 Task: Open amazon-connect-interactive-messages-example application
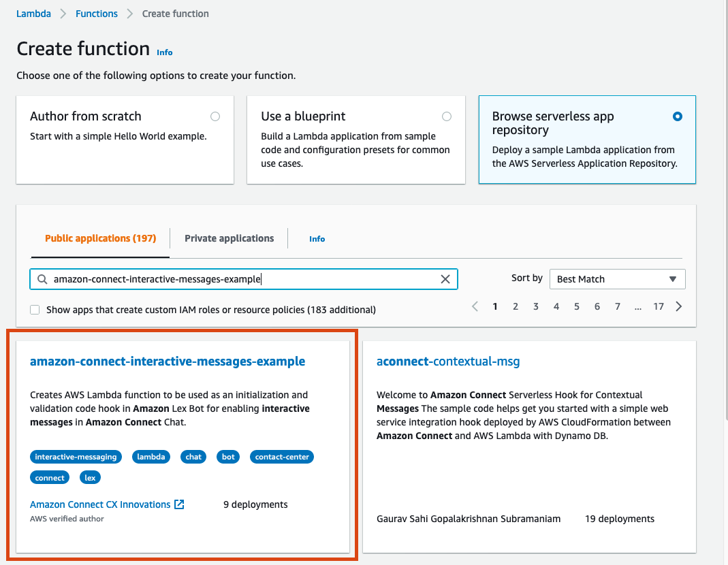click(168, 361)
